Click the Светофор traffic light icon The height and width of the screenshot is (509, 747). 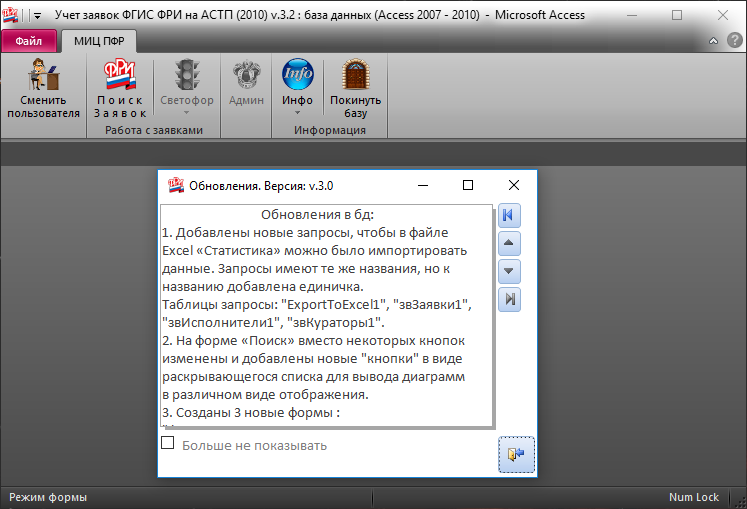186,77
